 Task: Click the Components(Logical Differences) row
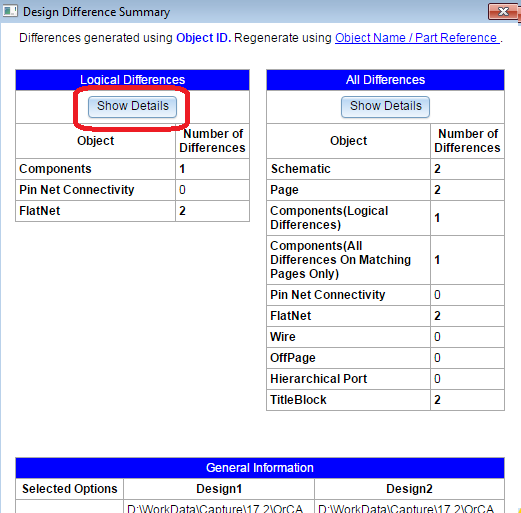pos(385,218)
